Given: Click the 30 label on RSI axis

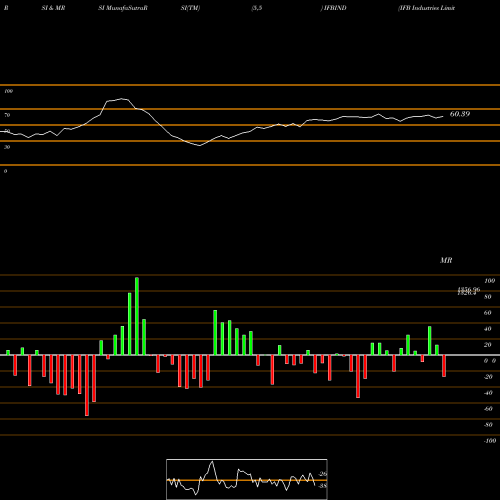Looking at the screenshot, I should pos(7,147).
